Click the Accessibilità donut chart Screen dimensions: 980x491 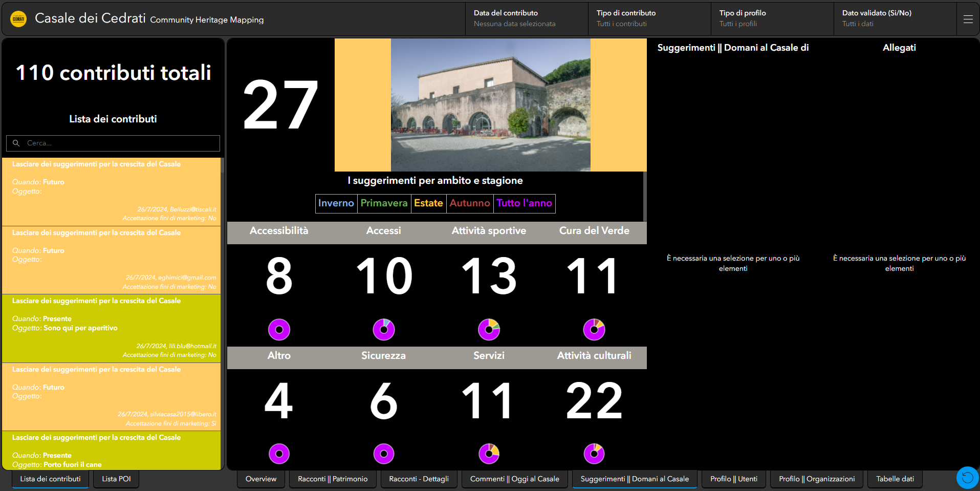click(x=279, y=329)
